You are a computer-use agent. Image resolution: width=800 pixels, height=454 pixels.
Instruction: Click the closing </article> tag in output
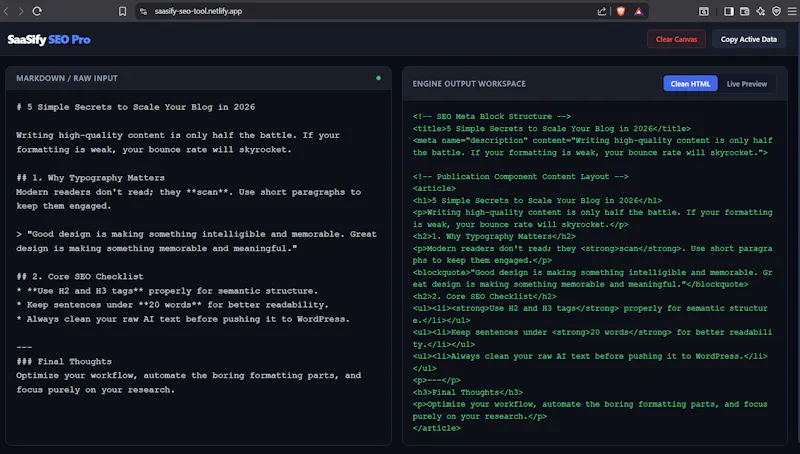click(436, 428)
